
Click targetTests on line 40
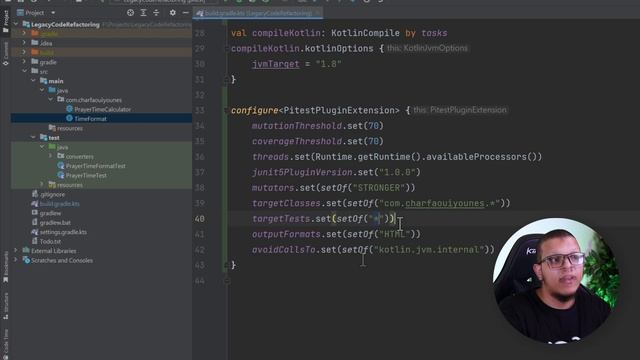(x=281, y=219)
